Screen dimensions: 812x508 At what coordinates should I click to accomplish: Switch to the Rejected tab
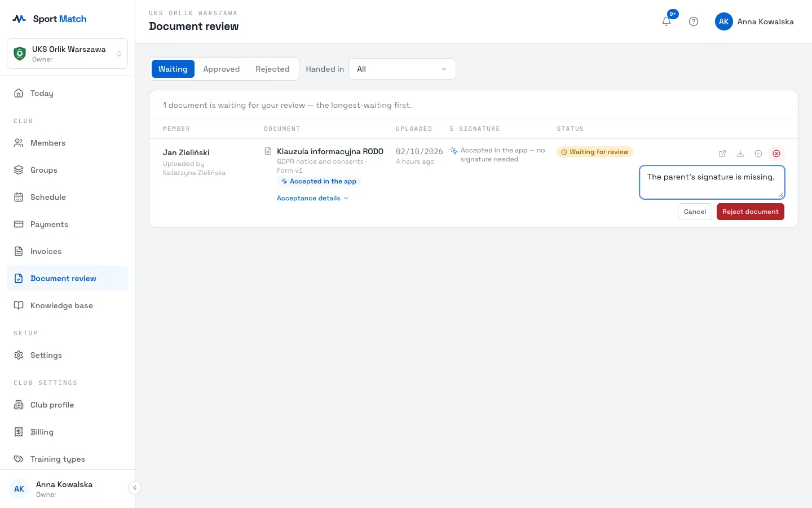272,69
